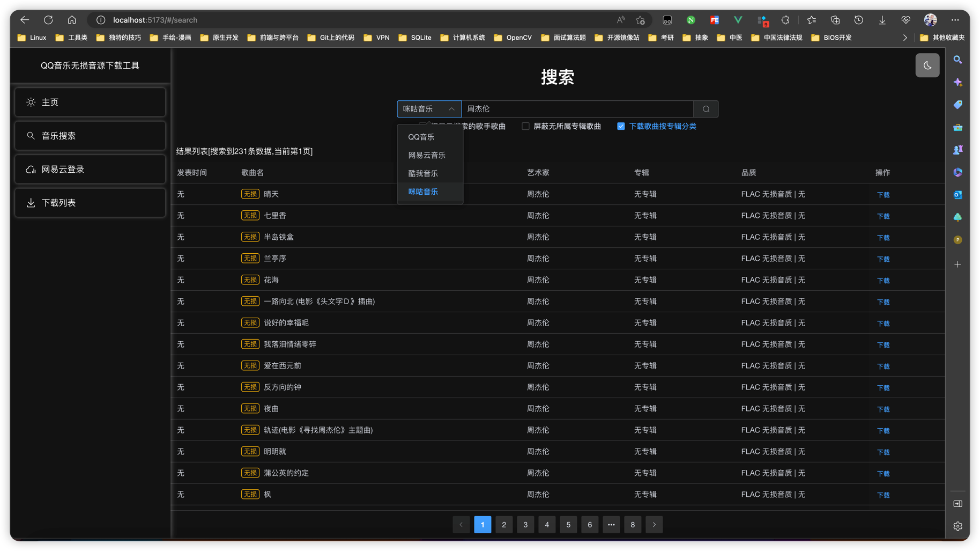Click the green V extension icon
The height and width of the screenshot is (551, 980).
click(x=738, y=20)
